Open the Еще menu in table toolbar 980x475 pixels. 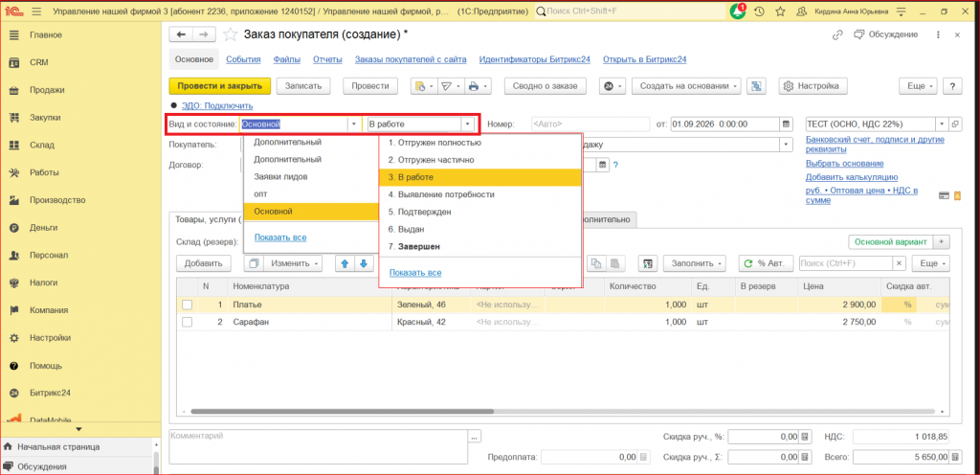pos(930,263)
